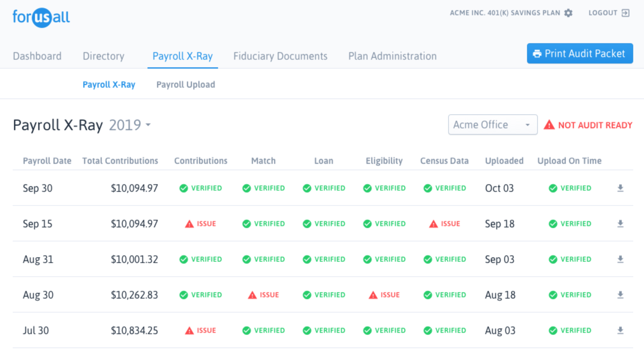644x357 pixels.
Task: Download the Sep 15 payroll report
Action: tap(620, 224)
